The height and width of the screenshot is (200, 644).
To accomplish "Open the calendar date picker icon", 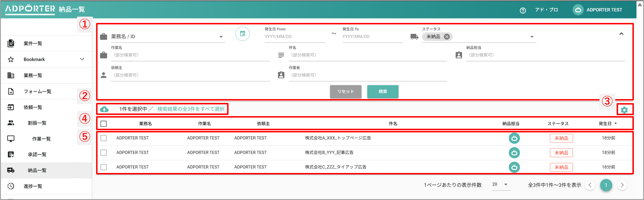I will click(242, 34).
